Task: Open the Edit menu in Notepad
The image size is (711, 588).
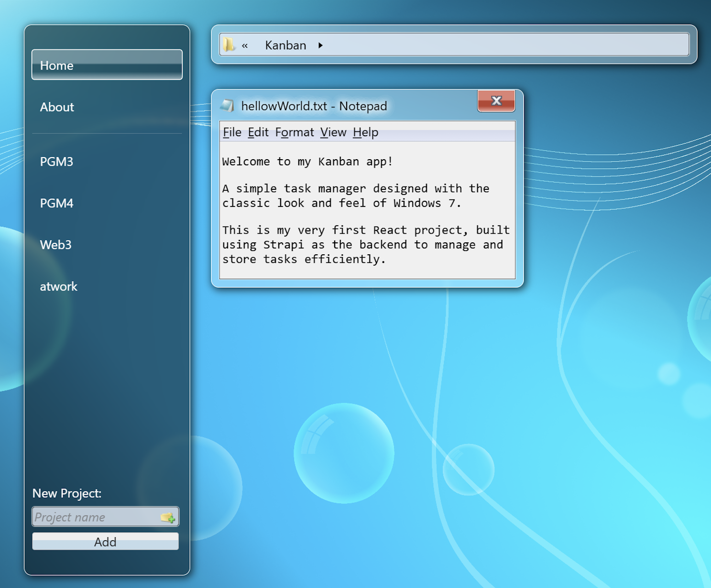Action: (x=258, y=132)
